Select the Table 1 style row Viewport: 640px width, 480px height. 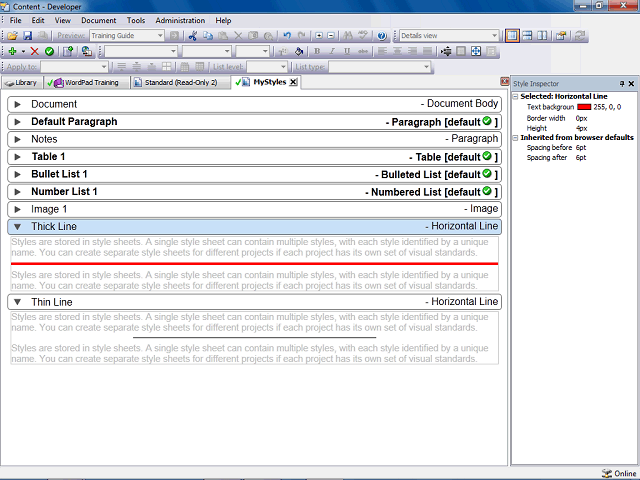254,157
